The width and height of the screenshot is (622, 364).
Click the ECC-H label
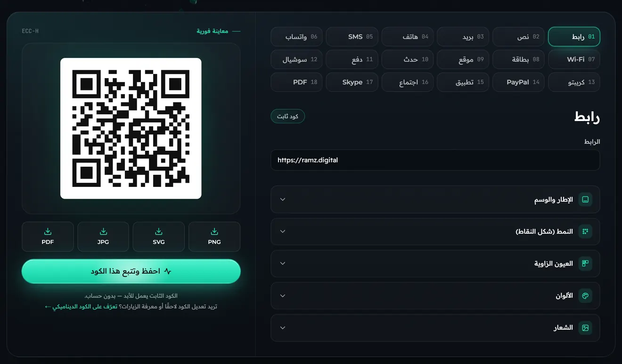(x=30, y=31)
